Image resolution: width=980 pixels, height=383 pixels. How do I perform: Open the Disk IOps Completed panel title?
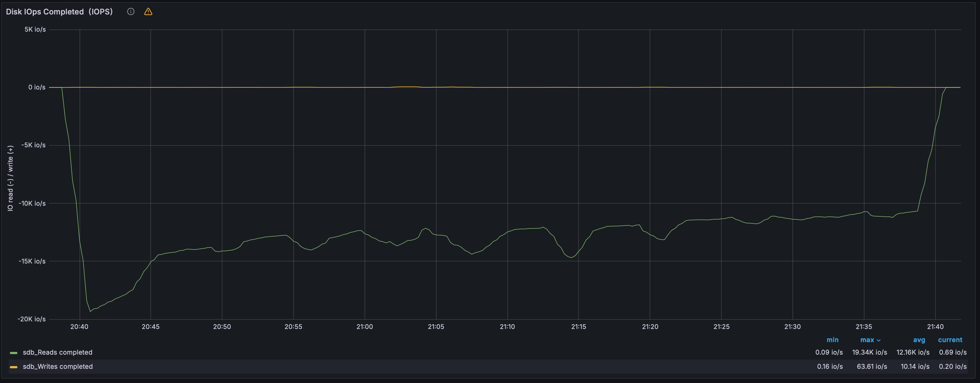point(59,11)
